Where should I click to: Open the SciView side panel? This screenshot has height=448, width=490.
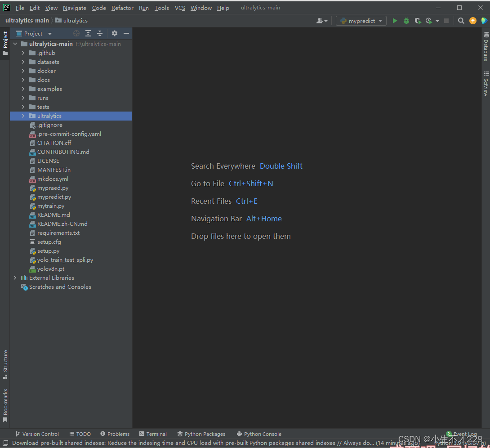click(x=486, y=84)
